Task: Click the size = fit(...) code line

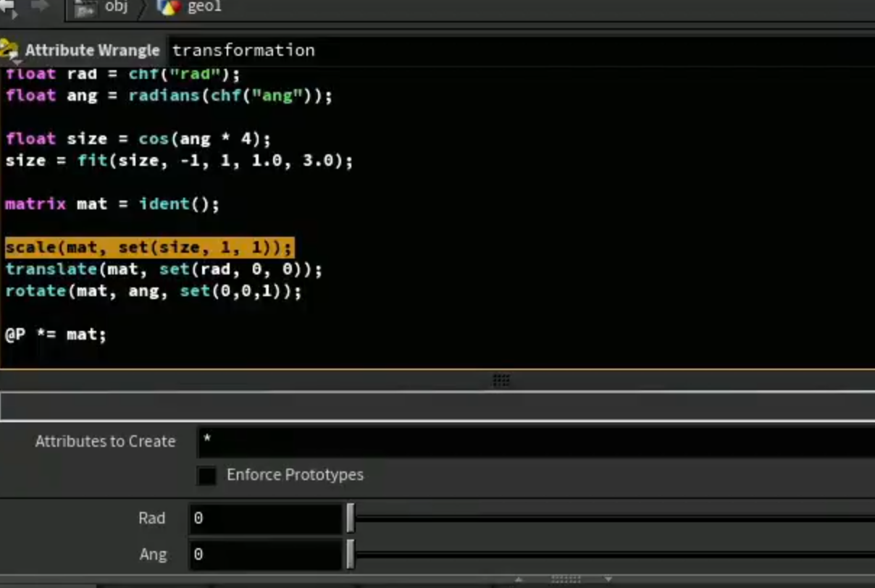Action: (x=179, y=161)
